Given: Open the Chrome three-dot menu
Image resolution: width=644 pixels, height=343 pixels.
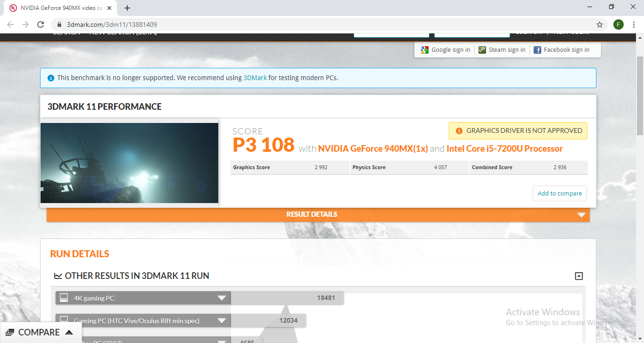Looking at the screenshot, I should point(634,24).
